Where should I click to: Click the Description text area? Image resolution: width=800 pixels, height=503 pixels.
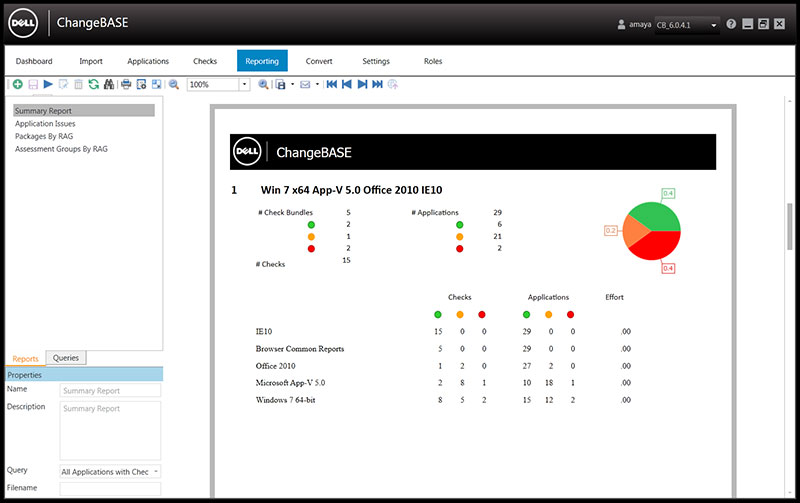tap(110, 431)
